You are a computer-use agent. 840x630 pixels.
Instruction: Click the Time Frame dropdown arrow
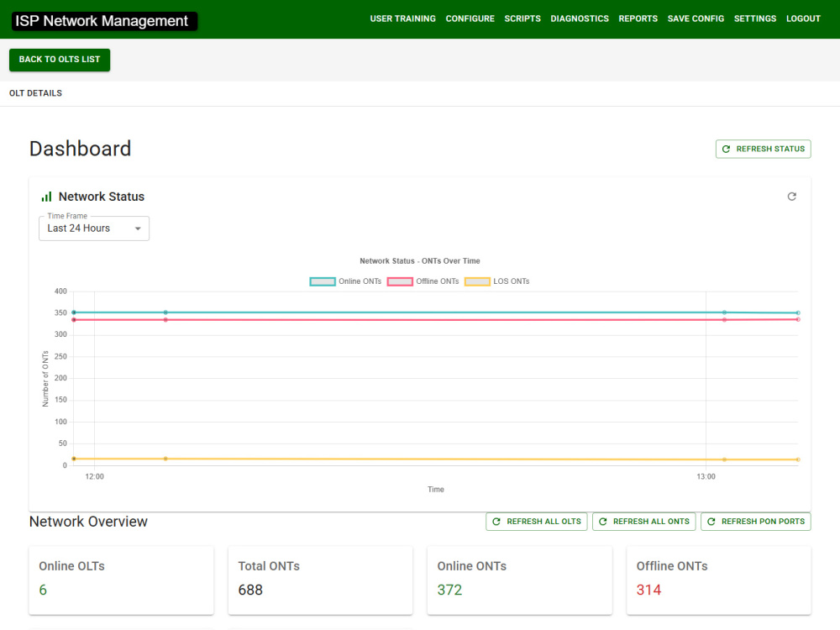pyautogui.click(x=138, y=228)
